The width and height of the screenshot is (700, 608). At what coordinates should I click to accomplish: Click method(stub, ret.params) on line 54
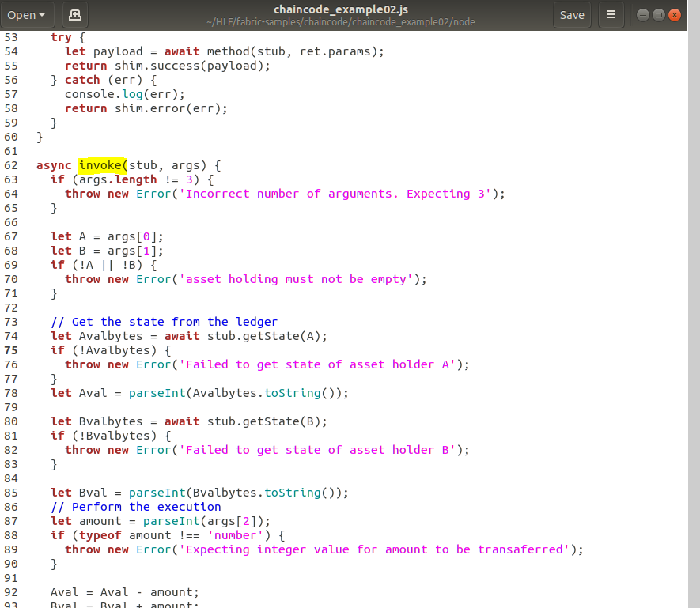pyautogui.click(x=292, y=51)
